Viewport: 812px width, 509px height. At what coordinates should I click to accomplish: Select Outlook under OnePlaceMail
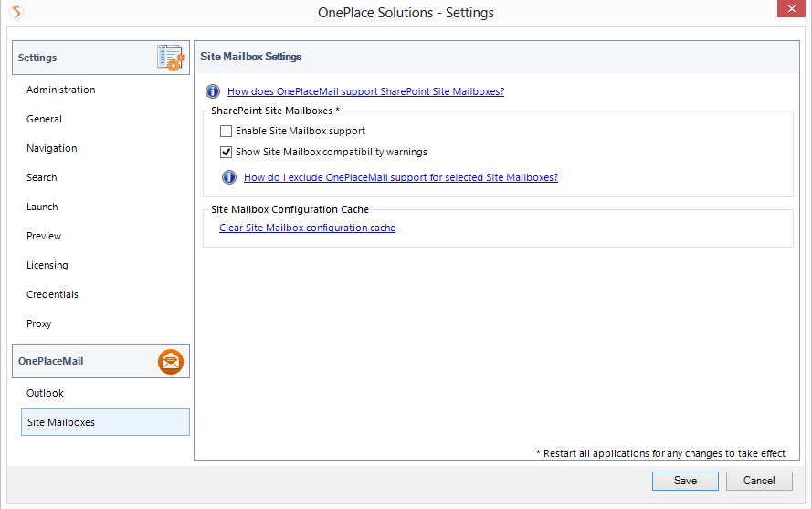46,393
